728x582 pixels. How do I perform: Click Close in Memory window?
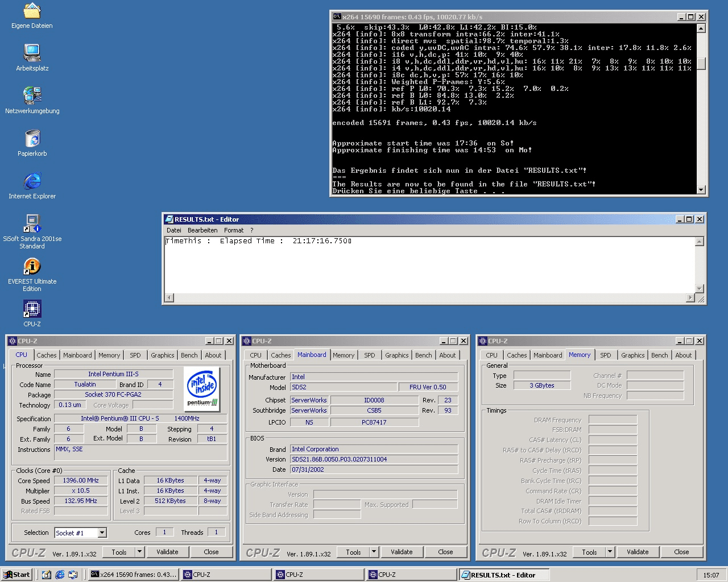(681, 552)
